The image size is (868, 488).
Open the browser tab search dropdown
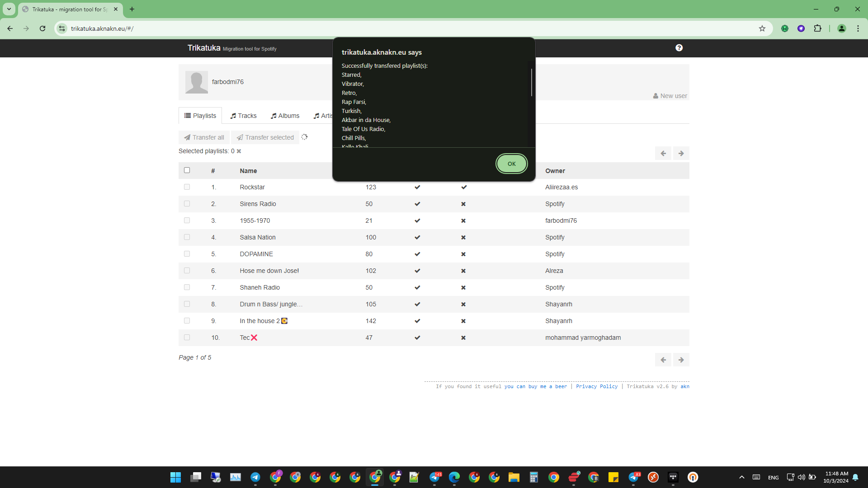pos(9,9)
